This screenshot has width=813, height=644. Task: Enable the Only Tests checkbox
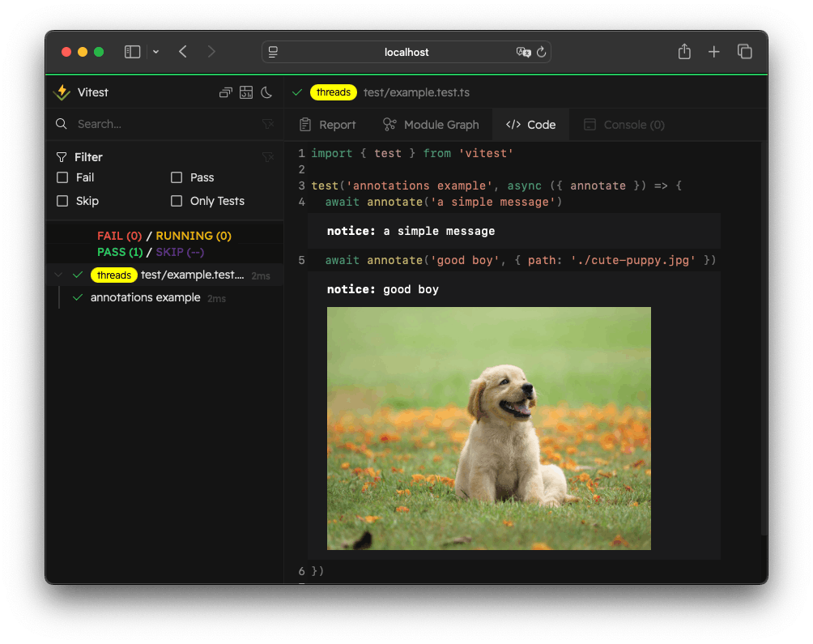(176, 201)
